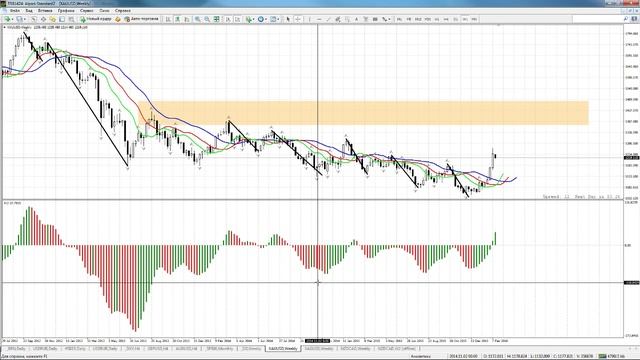The height and width of the screenshot is (360, 640).
Task: Select the Equidistant Channel tool
Action: pos(338,19)
